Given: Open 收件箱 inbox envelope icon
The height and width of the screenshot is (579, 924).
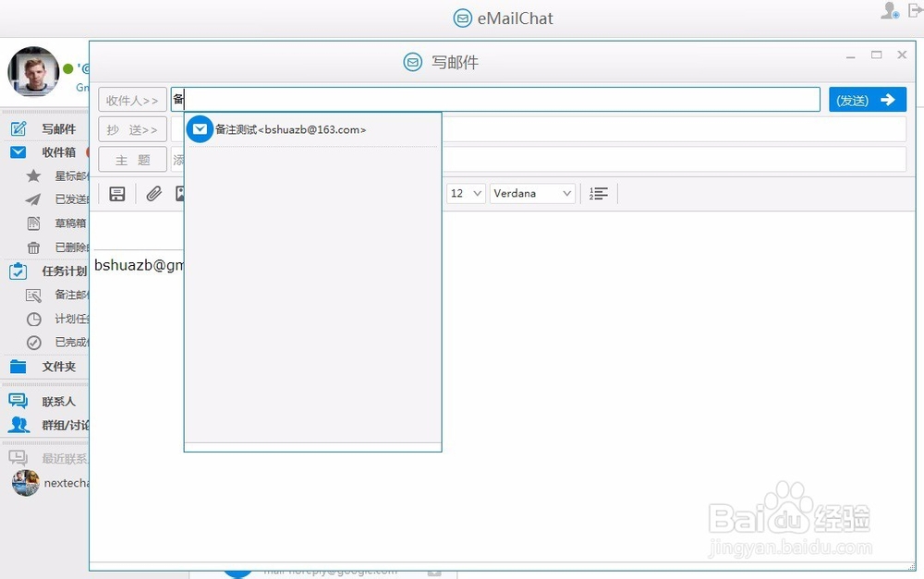Looking at the screenshot, I should click(18, 152).
